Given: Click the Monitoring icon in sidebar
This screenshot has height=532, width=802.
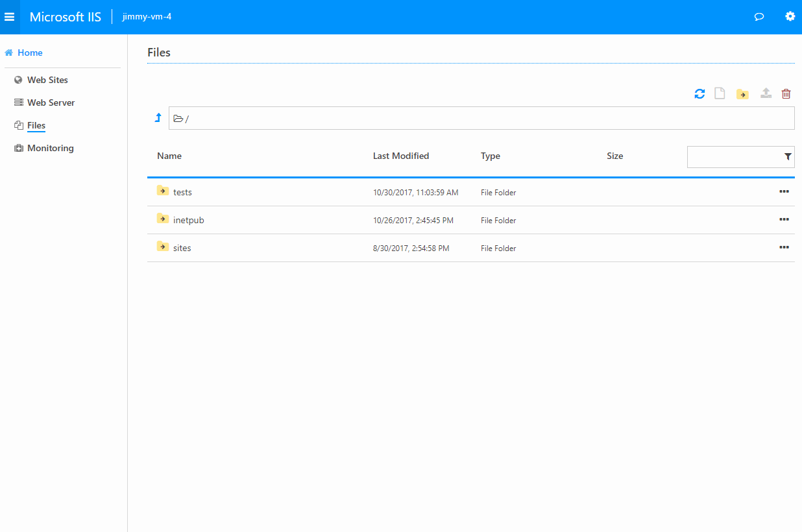Looking at the screenshot, I should pyautogui.click(x=18, y=148).
